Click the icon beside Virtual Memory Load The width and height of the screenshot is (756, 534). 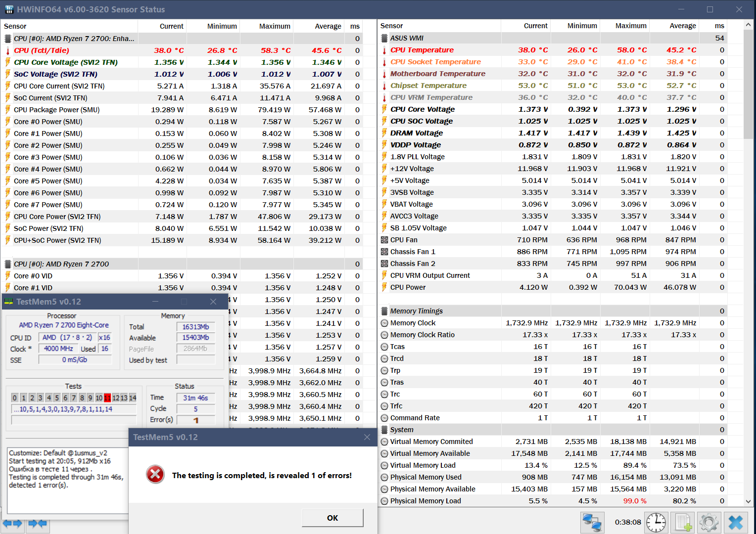[x=384, y=465]
